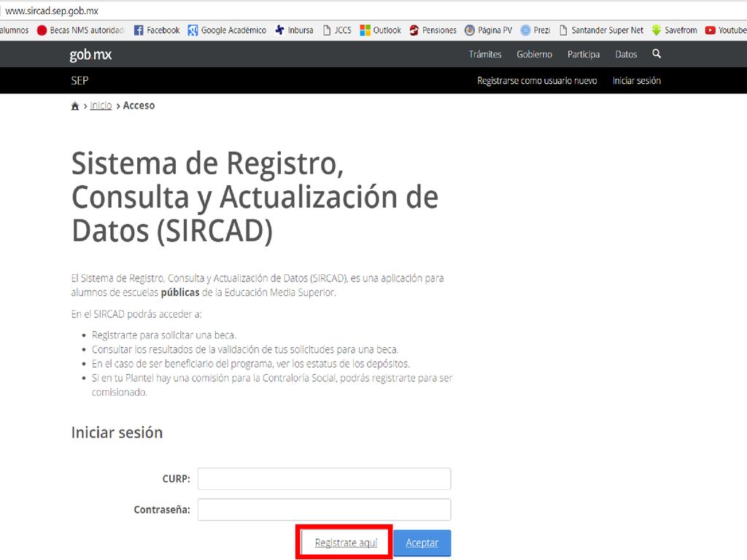Click the Regístrate aquí link
747x560 pixels.
pos(346,542)
